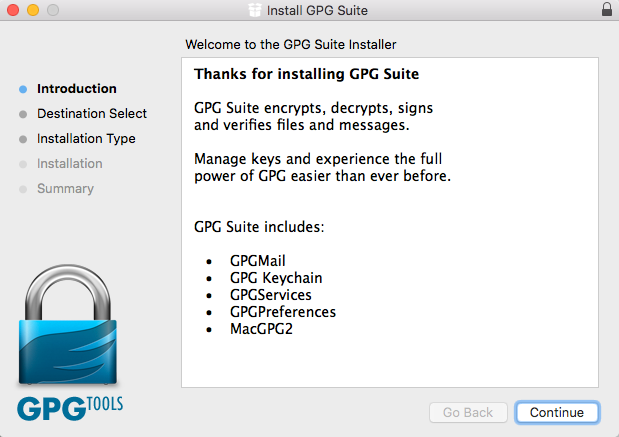
Task: Click the bullet next to Summary
Action: [x=23, y=189]
